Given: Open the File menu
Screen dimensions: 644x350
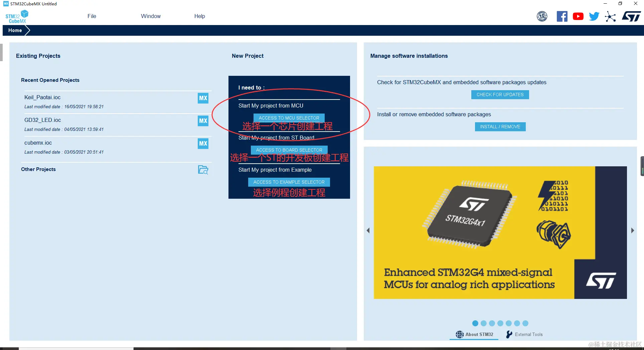Looking at the screenshot, I should click(92, 16).
